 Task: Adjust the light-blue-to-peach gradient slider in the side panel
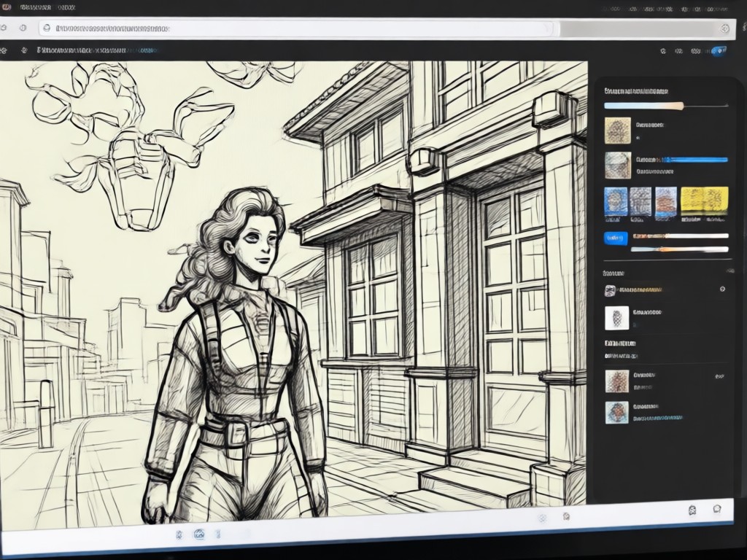tap(665, 106)
